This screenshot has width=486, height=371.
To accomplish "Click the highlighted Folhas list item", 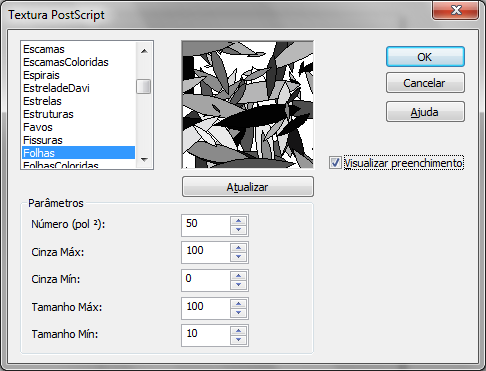I will 79,153.
